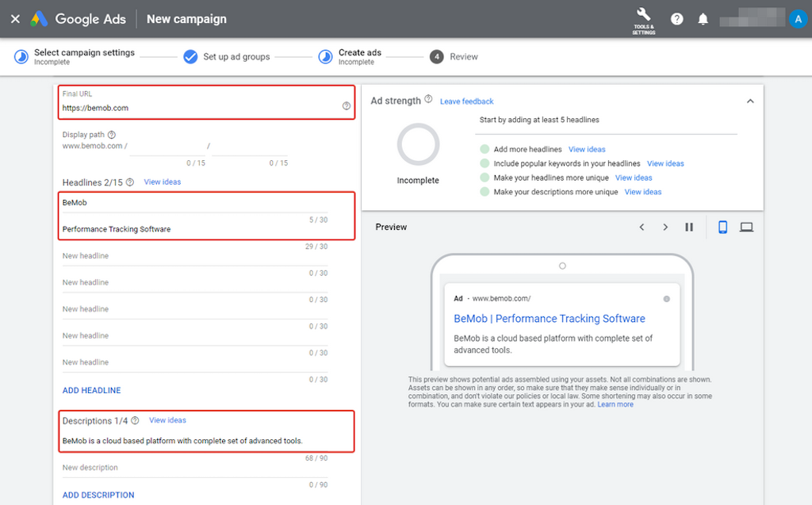Switch preview to mobile view
This screenshot has height=505, width=812.
pyautogui.click(x=722, y=228)
